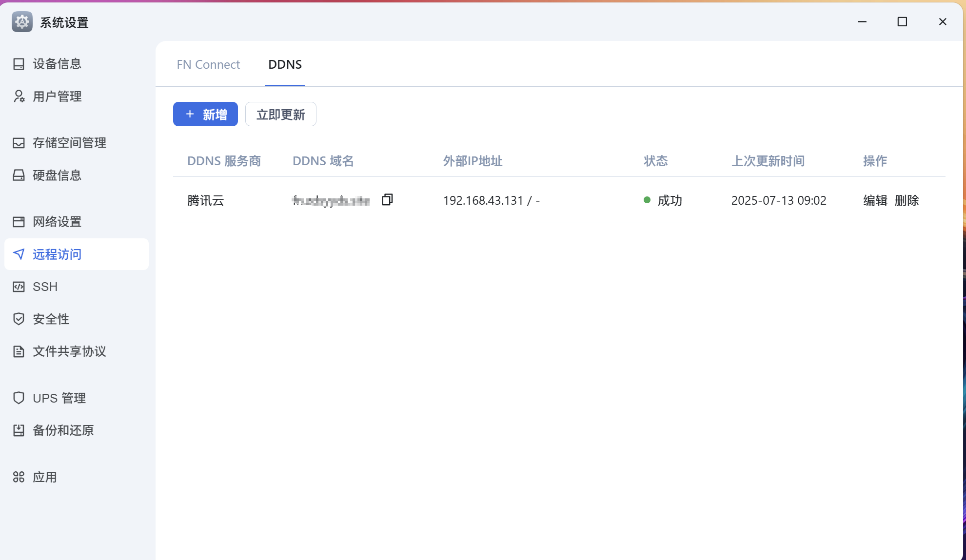Click the 文件共享协议 document icon
This screenshot has height=560, width=966.
tap(19, 351)
